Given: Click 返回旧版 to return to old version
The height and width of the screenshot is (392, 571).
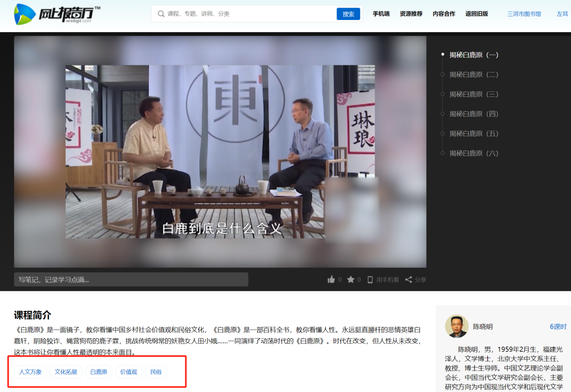Looking at the screenshot, I should (x=476, y=14).
